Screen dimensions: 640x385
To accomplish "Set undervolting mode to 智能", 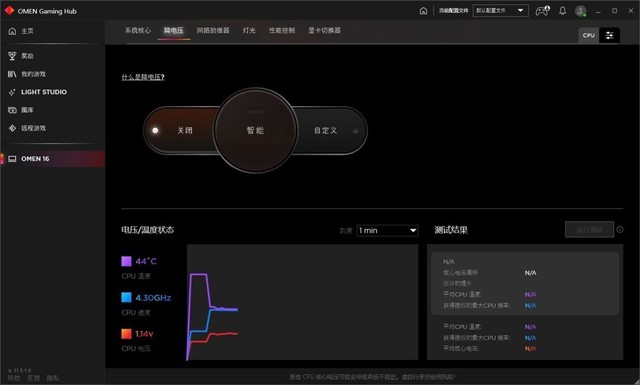I will pyautogui.click(x=255, y=131).
